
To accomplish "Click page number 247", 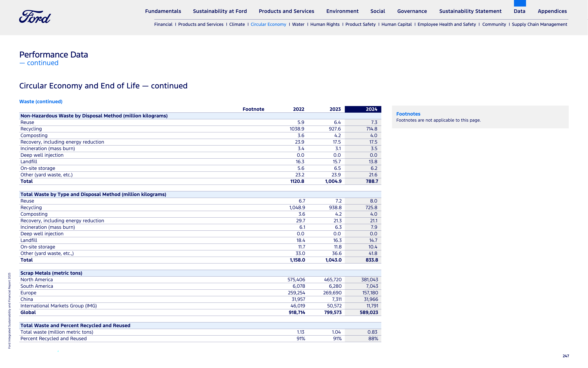I will (566, 356).
